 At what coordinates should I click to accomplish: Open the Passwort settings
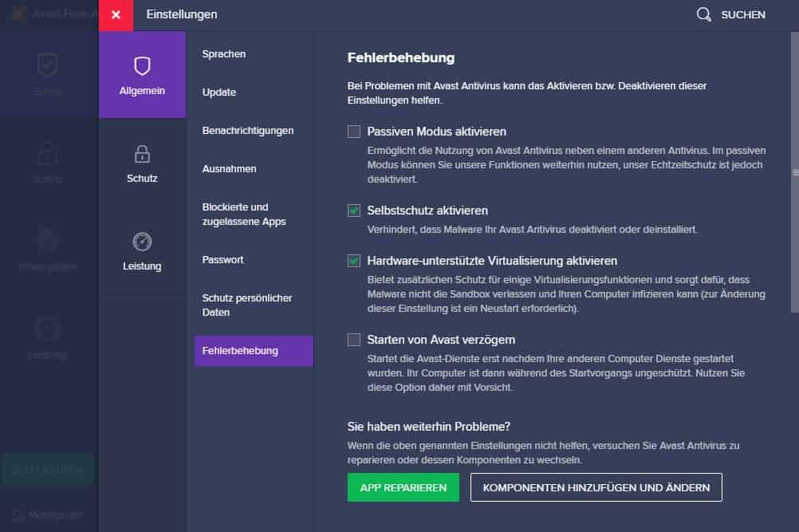[222, 260]
